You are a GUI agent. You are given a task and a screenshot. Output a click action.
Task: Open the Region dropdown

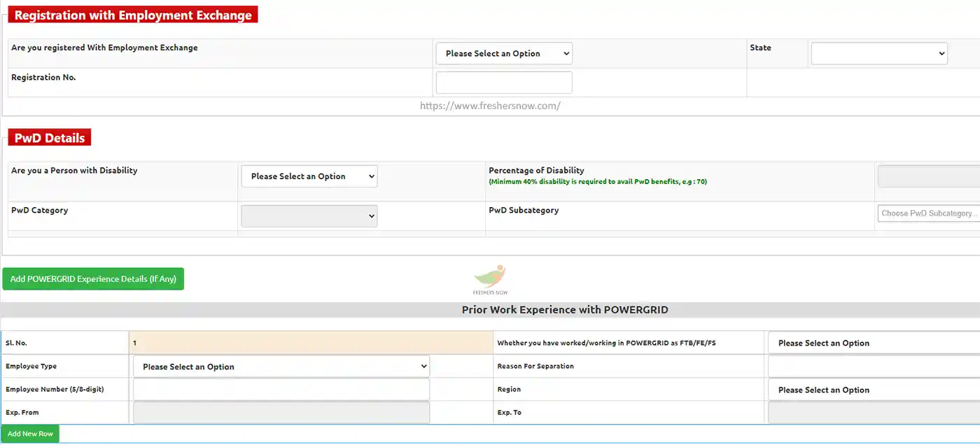(874, 390)
